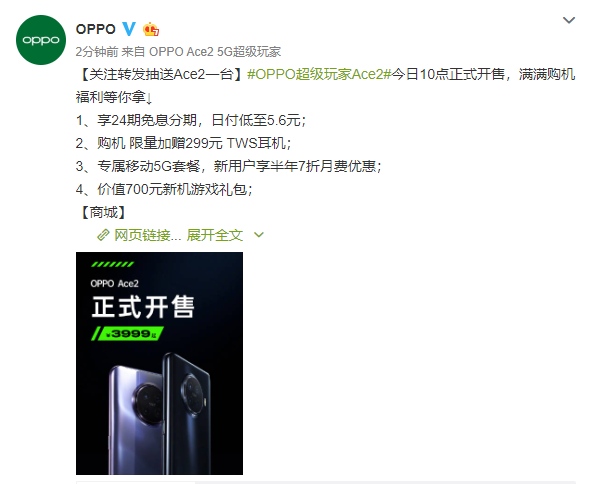Click the OPPO green profile avatar
The image size is (592, 484).
(x=41, y=40)
